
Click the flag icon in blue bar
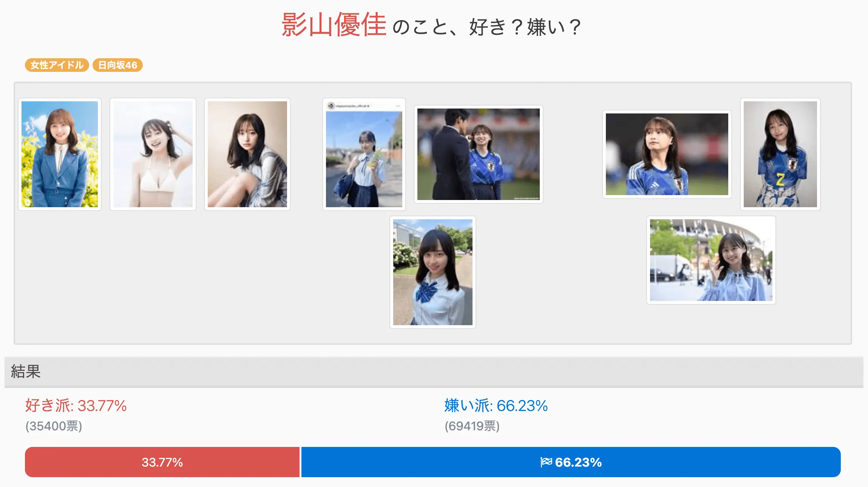tap(546, 462)
